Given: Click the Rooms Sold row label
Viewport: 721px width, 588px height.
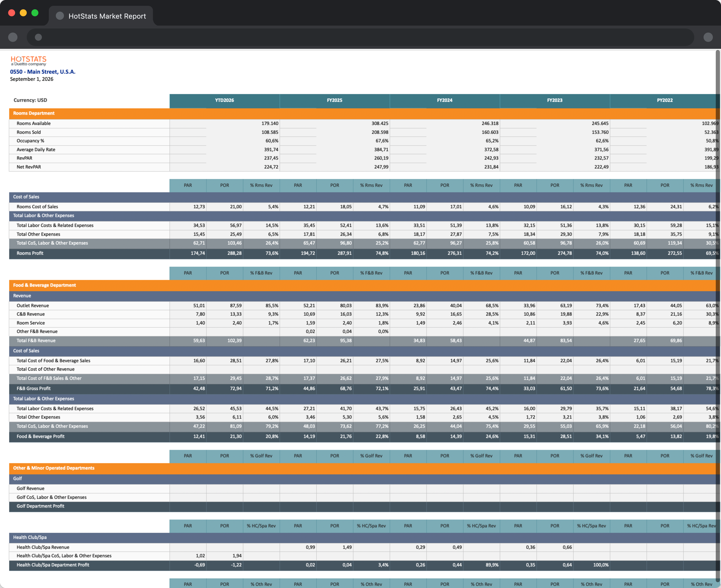Looking at the screenshot, I should (29, 132).
